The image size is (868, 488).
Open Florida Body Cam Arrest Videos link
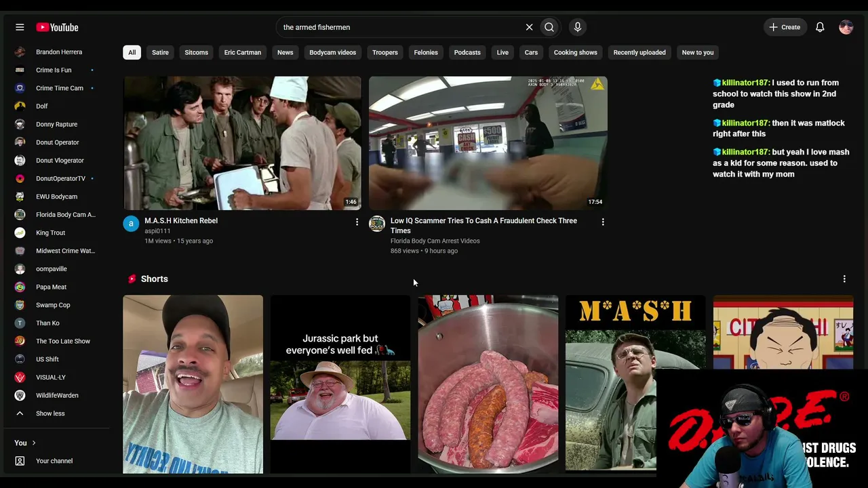[x=435, y=241]
